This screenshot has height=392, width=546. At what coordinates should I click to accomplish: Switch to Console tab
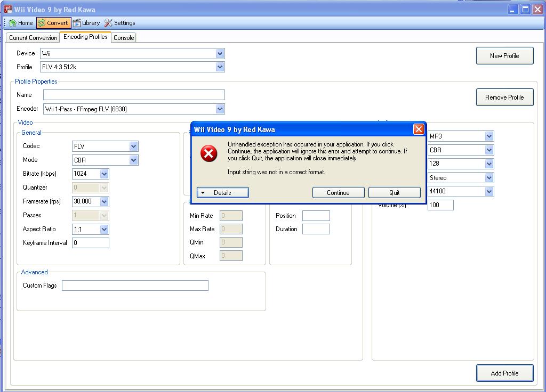coord(124,38)
